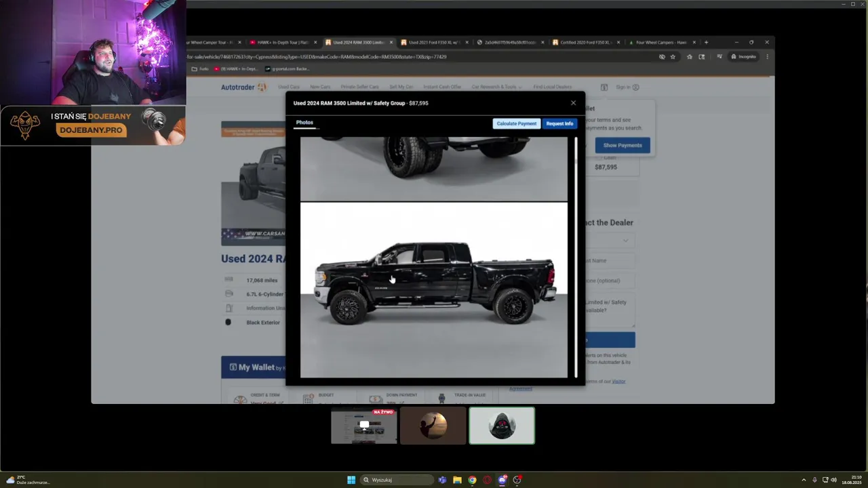
Task: Show hidden system tray icons
Action: 804,480
